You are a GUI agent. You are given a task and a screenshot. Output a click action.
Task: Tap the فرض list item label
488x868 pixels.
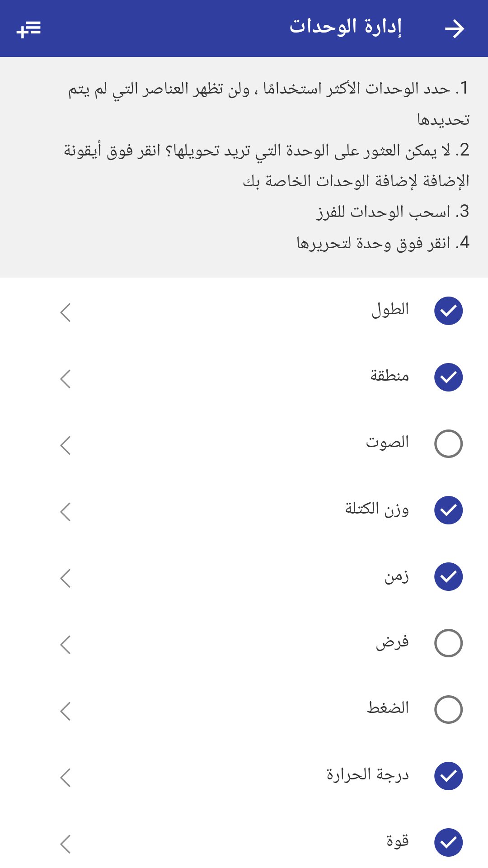click(392, 642)
